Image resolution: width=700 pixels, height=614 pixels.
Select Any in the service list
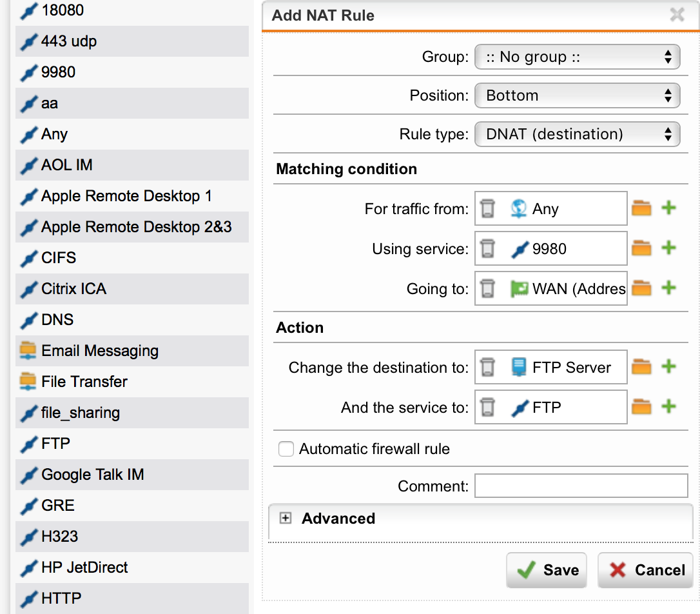point(132,134)
